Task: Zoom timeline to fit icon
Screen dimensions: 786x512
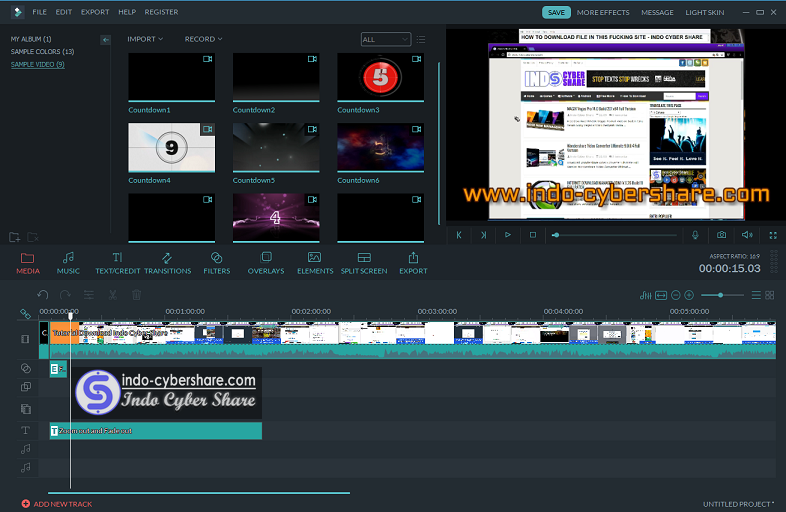Action: (x=661, y=295)
